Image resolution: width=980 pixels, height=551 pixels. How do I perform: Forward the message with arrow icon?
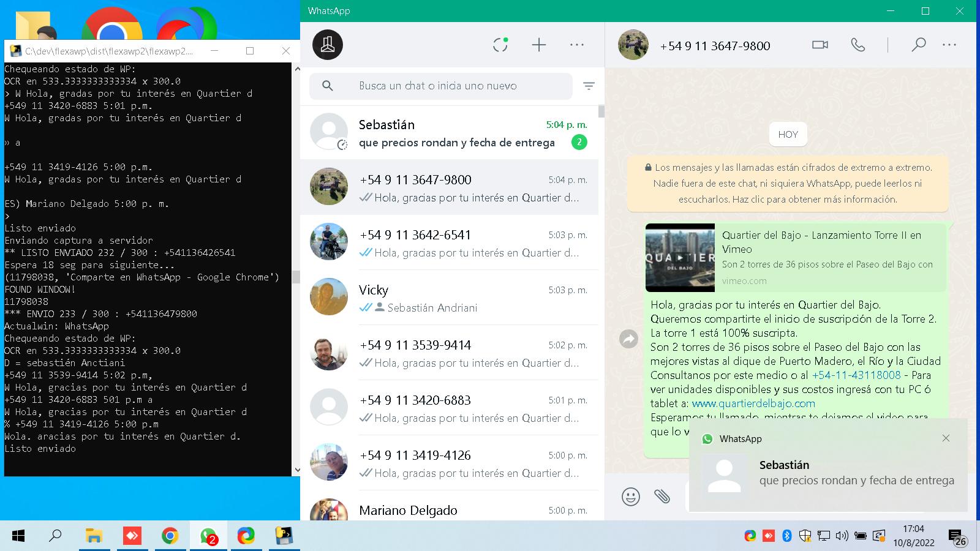point(628,339)
